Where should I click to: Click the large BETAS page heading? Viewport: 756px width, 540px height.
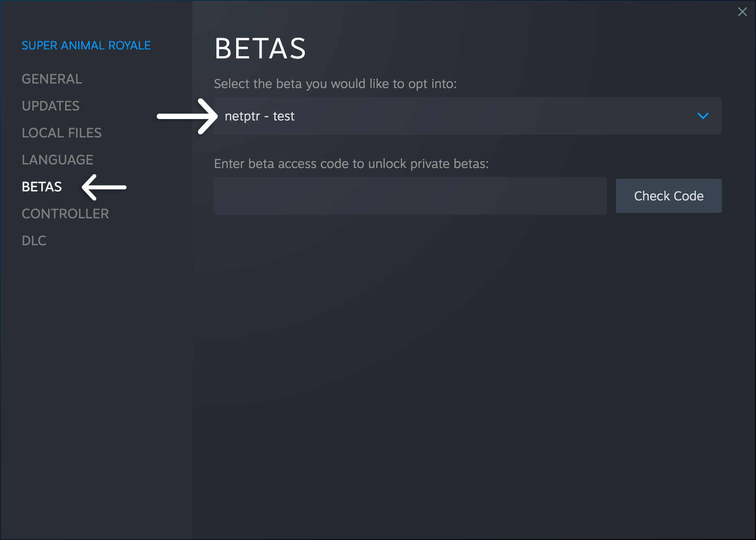point(260,49)
